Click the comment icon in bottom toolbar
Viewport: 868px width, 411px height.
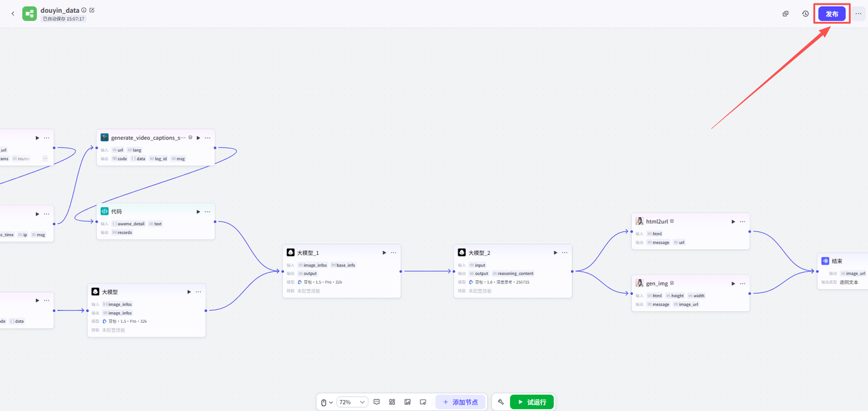pos(376,402)
